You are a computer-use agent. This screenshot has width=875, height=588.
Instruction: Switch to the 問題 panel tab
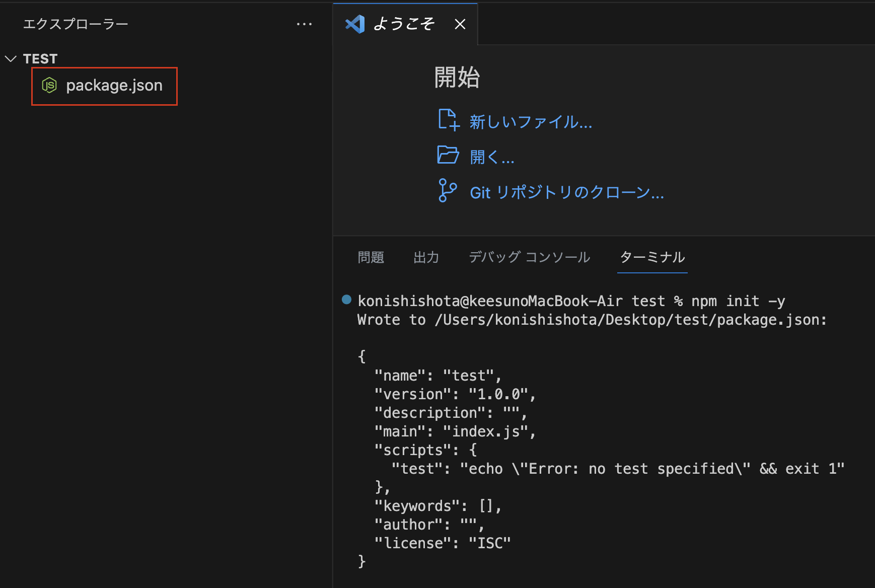coord(371,257)
